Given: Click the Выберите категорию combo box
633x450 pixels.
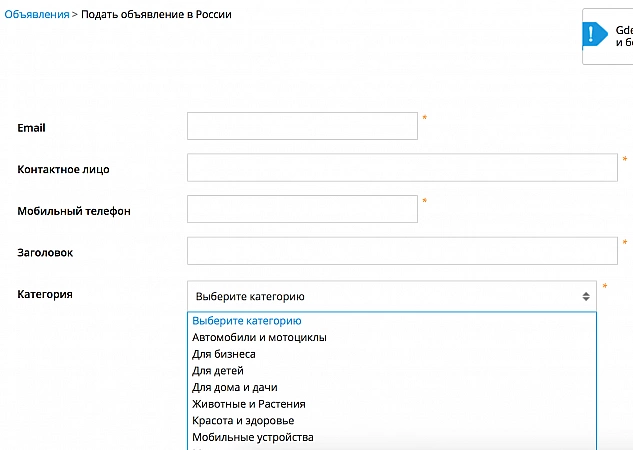Looking at the screenshot, I should (x=380, y=296).
